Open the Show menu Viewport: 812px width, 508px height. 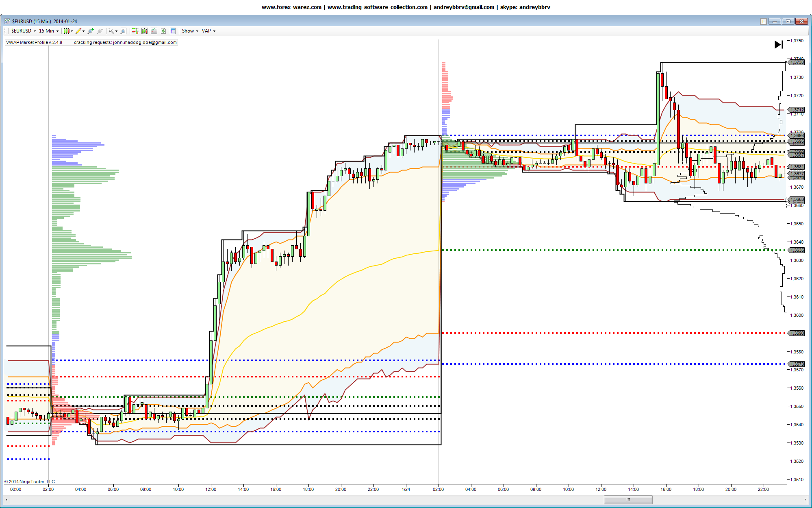coord(190,31)
